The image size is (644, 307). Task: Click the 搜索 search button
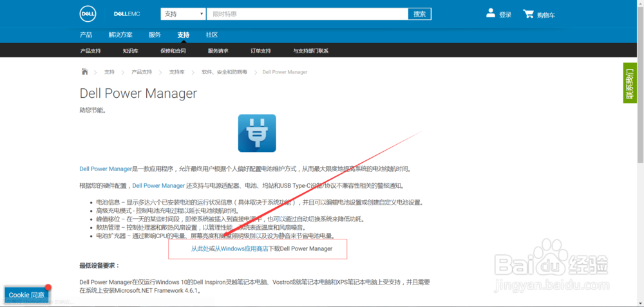(x=420, y=14)
